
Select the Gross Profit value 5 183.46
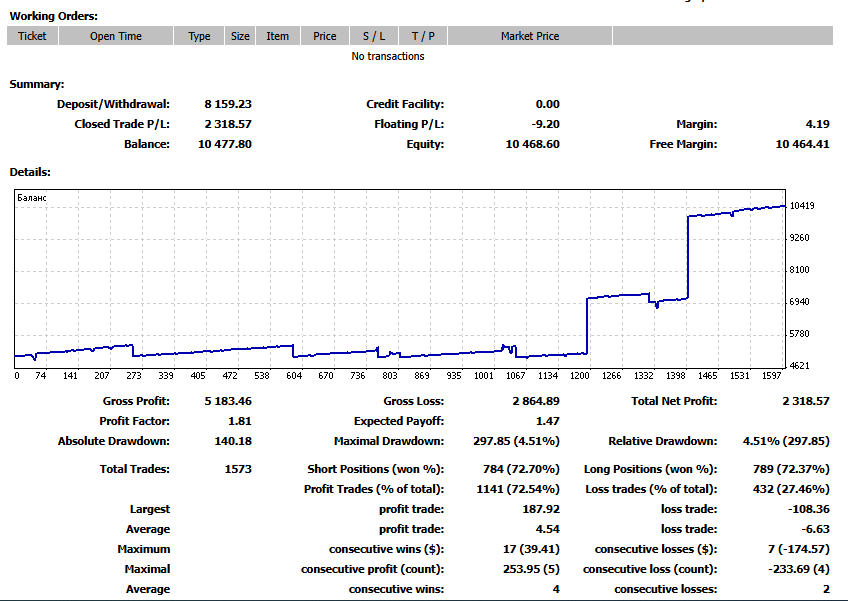tap(228, 401)
